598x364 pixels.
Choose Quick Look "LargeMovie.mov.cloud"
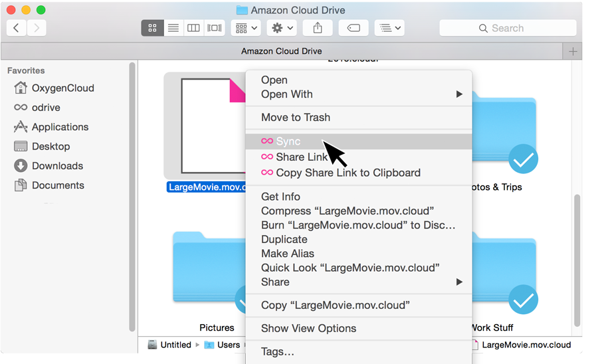[x=359, y=268]
